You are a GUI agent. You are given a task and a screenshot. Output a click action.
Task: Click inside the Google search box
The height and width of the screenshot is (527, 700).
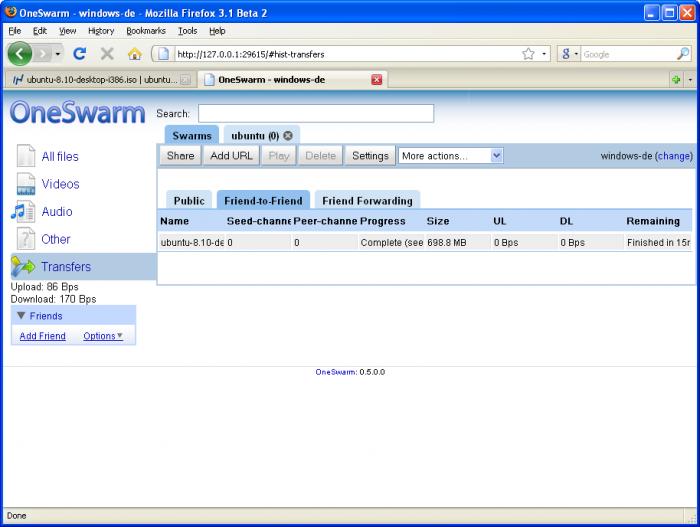pos(628,54)
